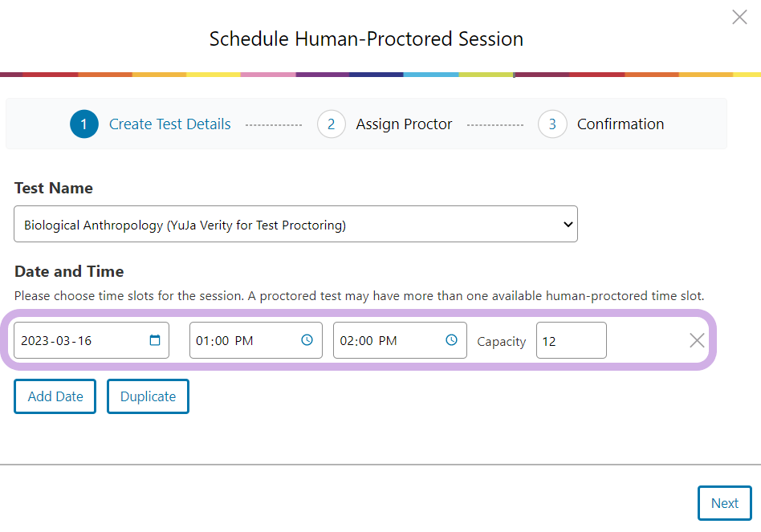Expand the Test Name dropdown
The height and width of the screenshot is (532, 761).
pos(295,224)
